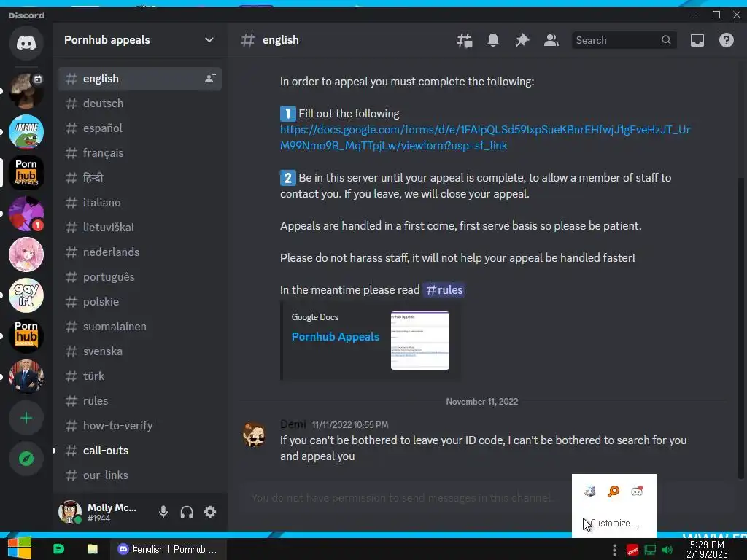Image resolution: width=747 pixels, height=560 pixels.
Task: Click Add a Server plus button
Action: pos(26,418)
